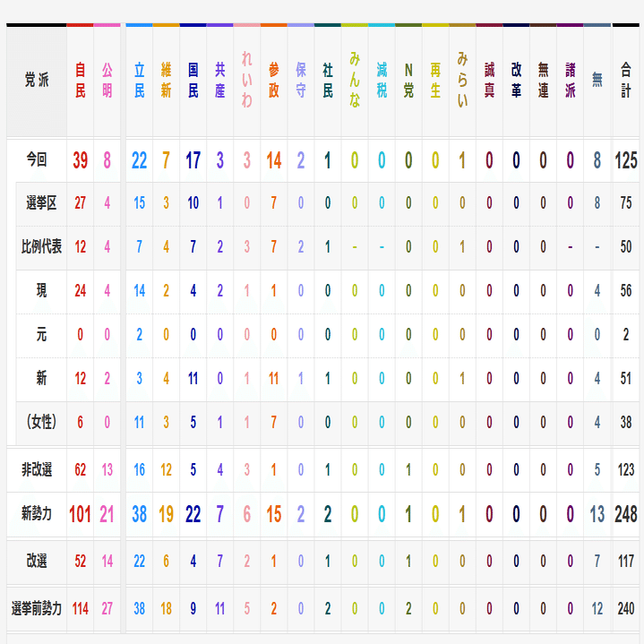This screenshot has height=644, width=644.
Task: Click the 無連 column header
Action: [x=543, y=80]
